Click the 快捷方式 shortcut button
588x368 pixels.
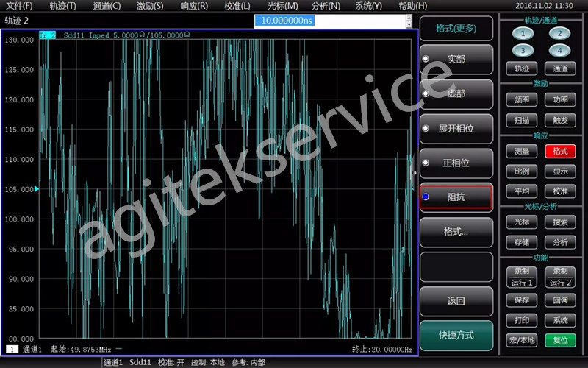(x=456, y=335)
